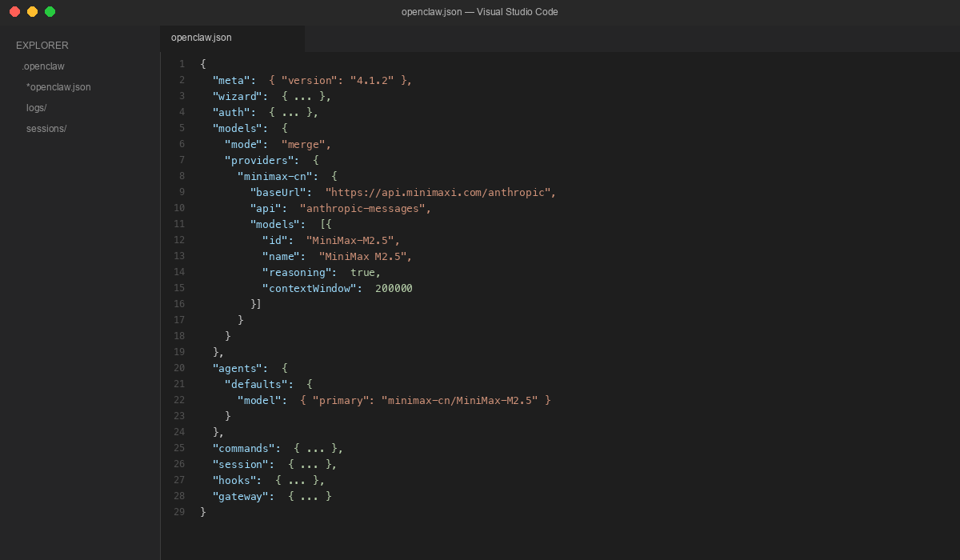Click the EXPLORER panel header
Image resolution: width=960 pixels, height=560 pixels.
coord(42,46)
